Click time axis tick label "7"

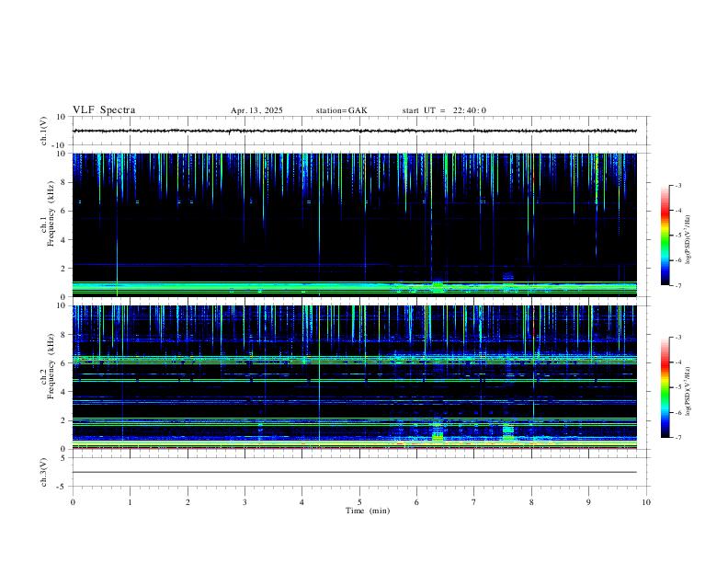[x=474, y=502]
